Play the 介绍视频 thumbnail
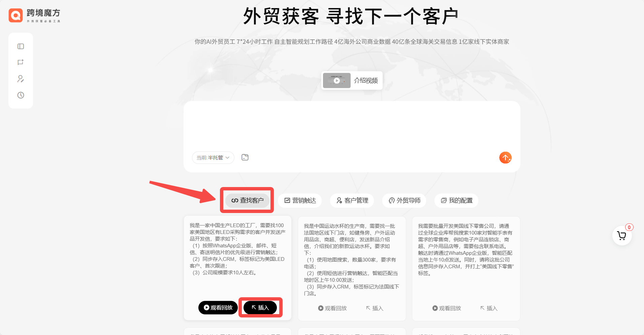Screen dimensions: 644x335 pos(337,81)
